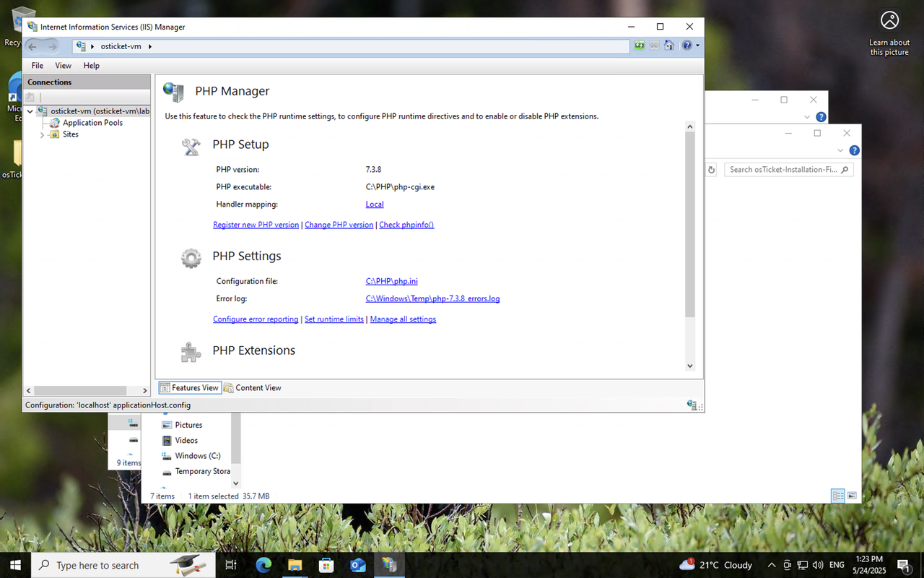Switch to Features View tab

pyautogui.click(x=189, y=388)
